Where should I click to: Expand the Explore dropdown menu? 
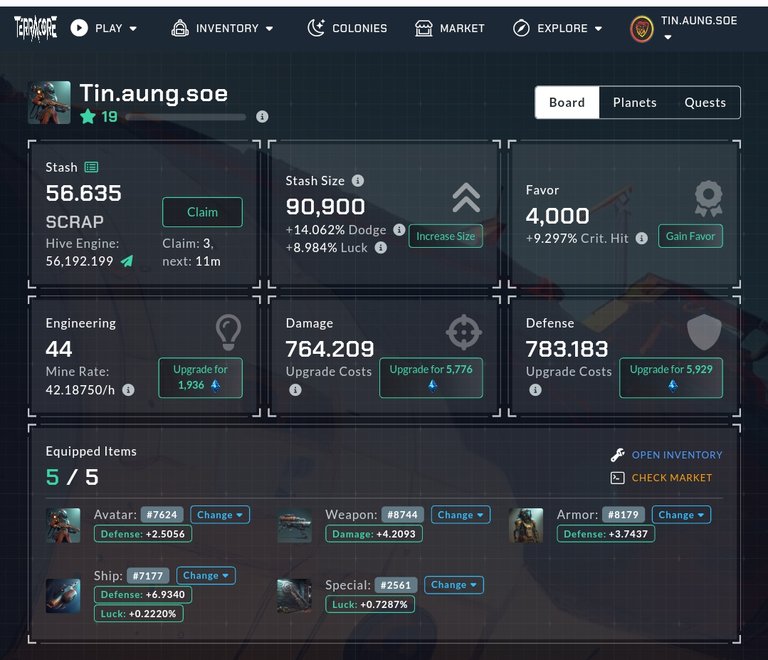[599, 29]
